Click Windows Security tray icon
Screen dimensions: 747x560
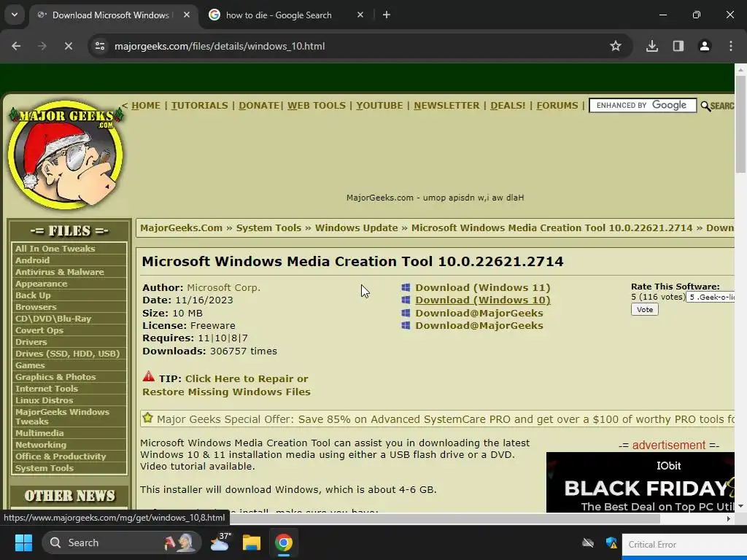point(611,542)
